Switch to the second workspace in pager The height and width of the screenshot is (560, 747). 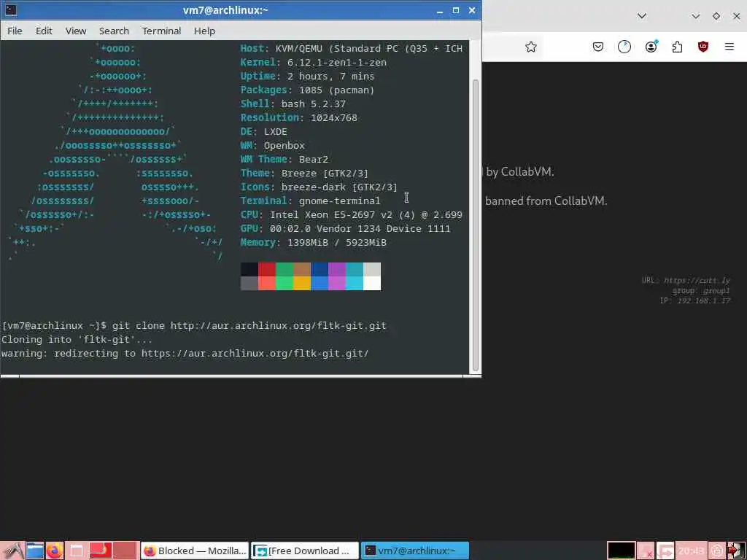(x=125, y=551)
